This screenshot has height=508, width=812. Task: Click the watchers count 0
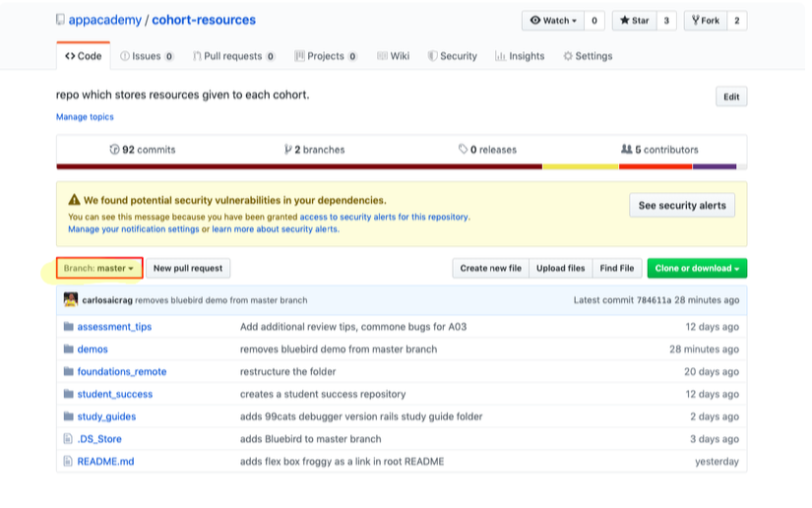(x=594, y=21)
